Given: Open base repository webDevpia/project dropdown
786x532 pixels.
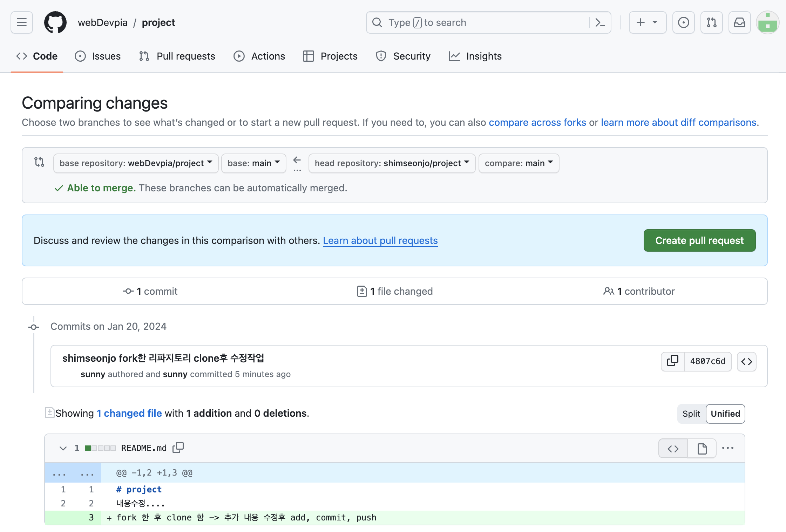Looking at the screenshot, I should (136, 163).
